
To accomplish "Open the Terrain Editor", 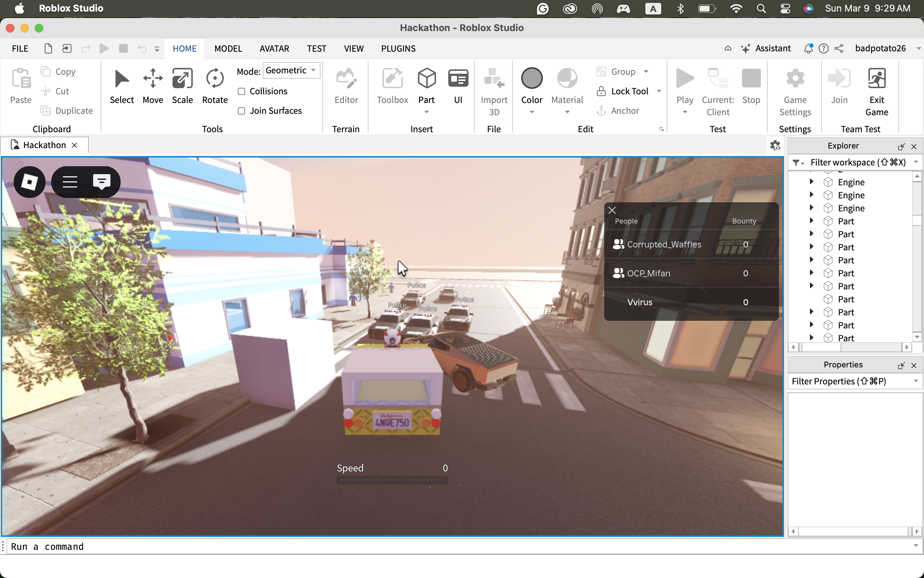I will click(x=346, y=86).
